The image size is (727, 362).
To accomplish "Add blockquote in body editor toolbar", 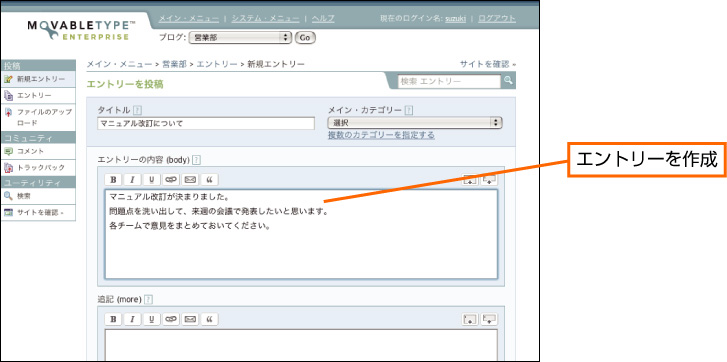I will pyautogui.click(x=209, y=179).
